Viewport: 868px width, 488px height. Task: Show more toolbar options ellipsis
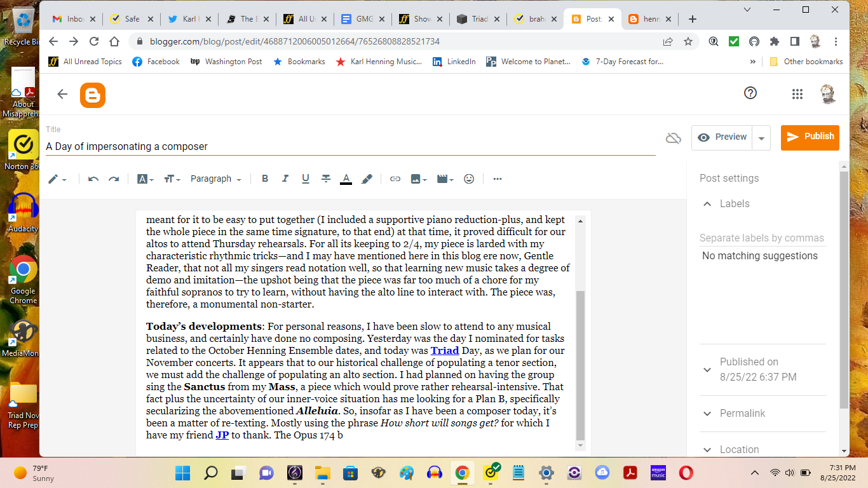[498, 179]
